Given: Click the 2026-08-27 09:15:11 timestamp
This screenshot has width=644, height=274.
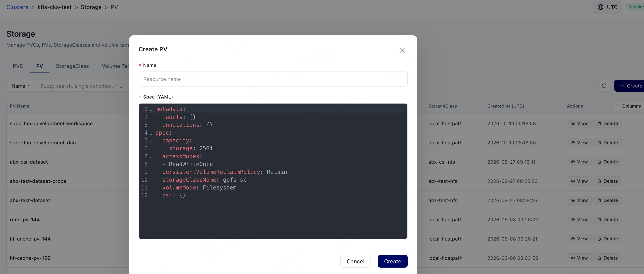Looking at the screenshot, I should click(511, 162).
